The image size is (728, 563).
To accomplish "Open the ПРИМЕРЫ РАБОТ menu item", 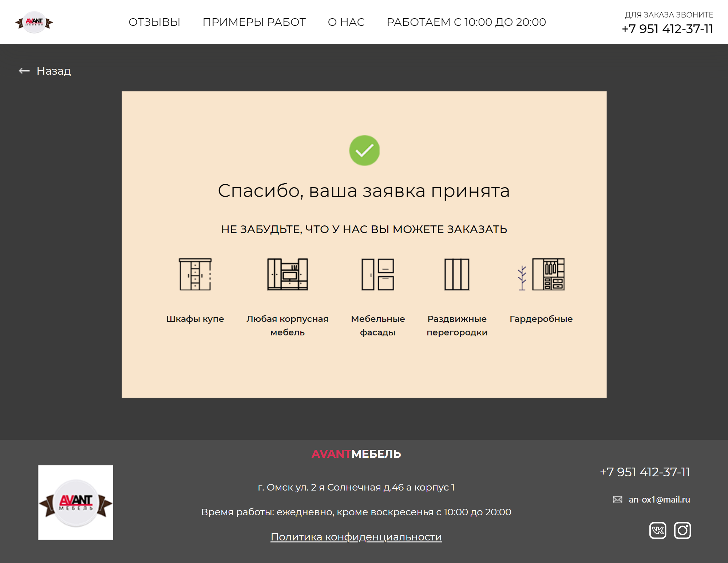I will pos(254,22).
